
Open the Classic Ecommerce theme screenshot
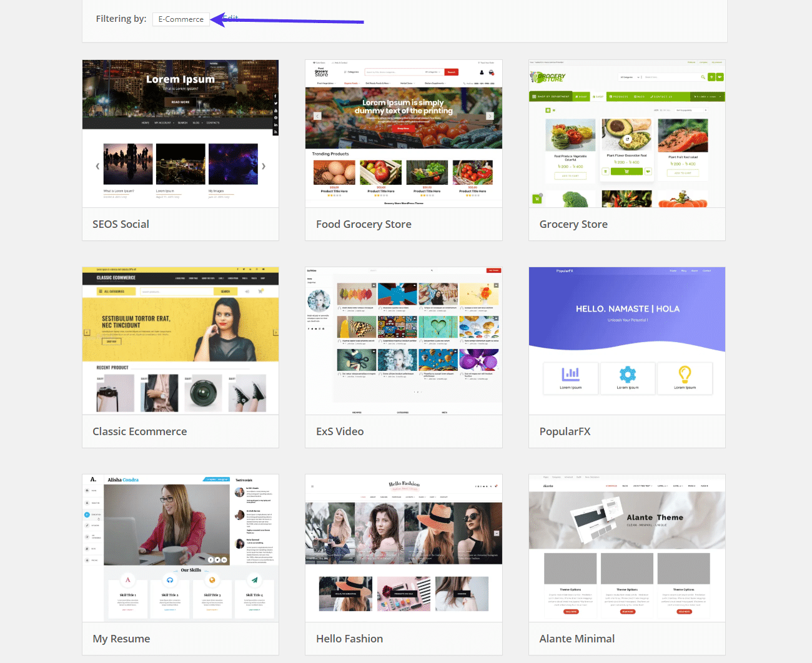(181, 341)
